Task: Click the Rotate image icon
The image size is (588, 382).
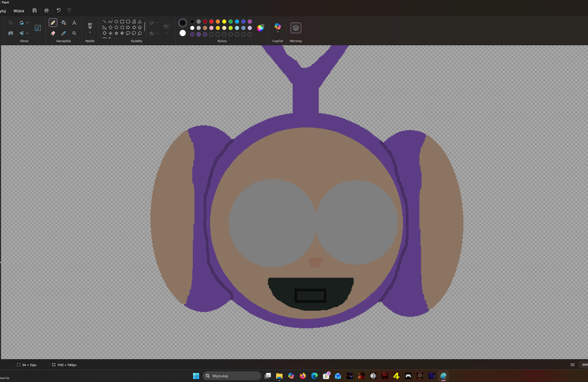Action: pos(22,22)
